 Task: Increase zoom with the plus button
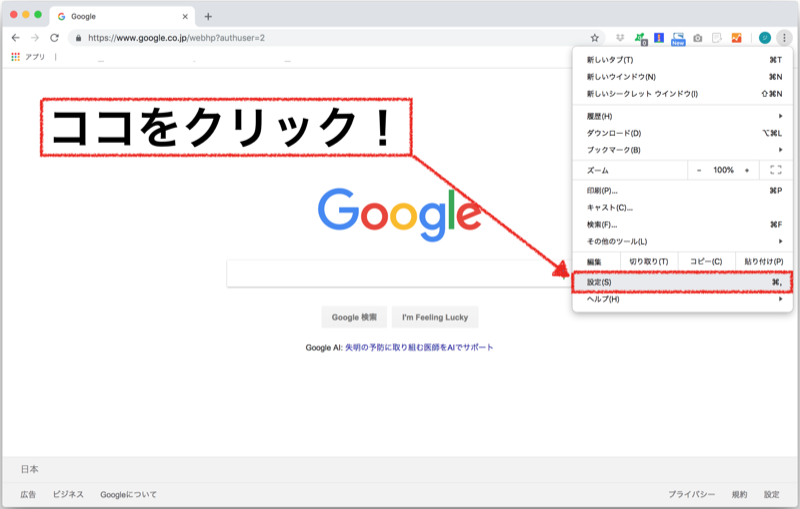[x=747, y=170]
